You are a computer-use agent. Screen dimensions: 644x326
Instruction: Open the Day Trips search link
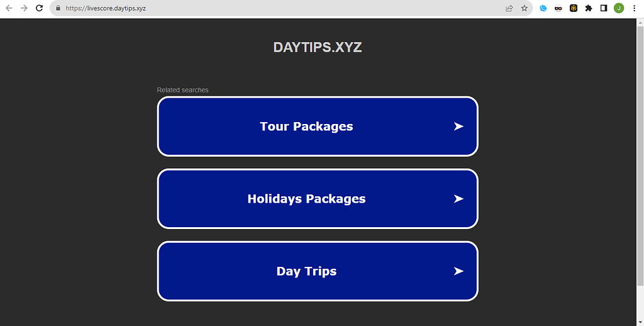click(x=306, y=271)
